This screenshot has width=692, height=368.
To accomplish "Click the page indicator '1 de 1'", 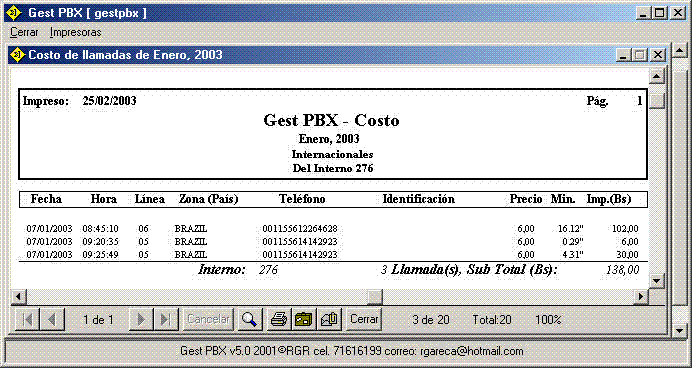I will 98,320.
